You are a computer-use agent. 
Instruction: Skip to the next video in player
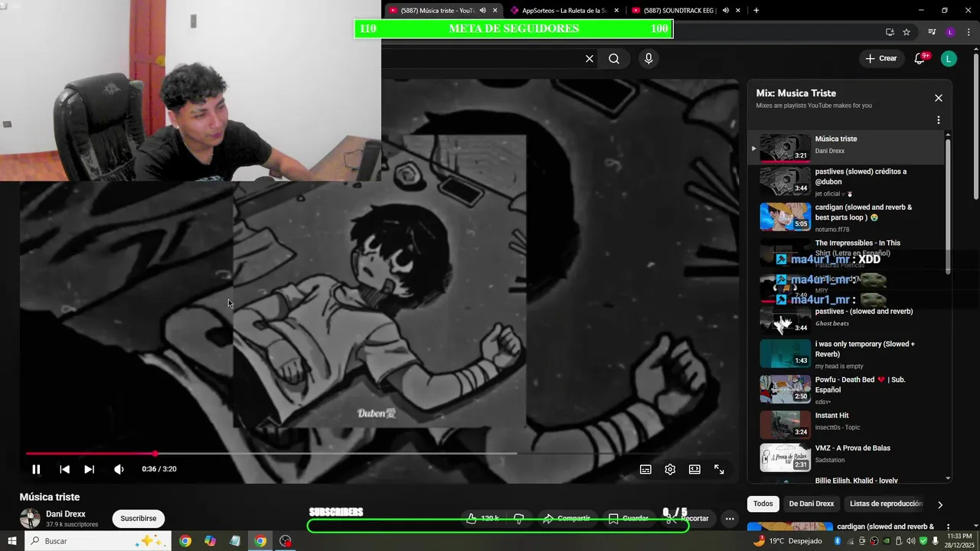90,469
